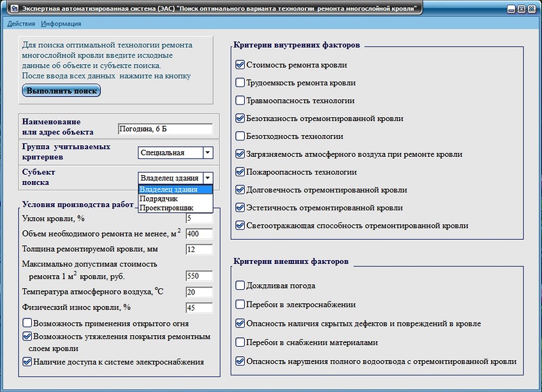Image resolution: width=542 pixels, height=392 pixels.
Task: Click the Субъект поиска combo field Владелец здания
Action: pyautogui.click(x=170, y=178)
